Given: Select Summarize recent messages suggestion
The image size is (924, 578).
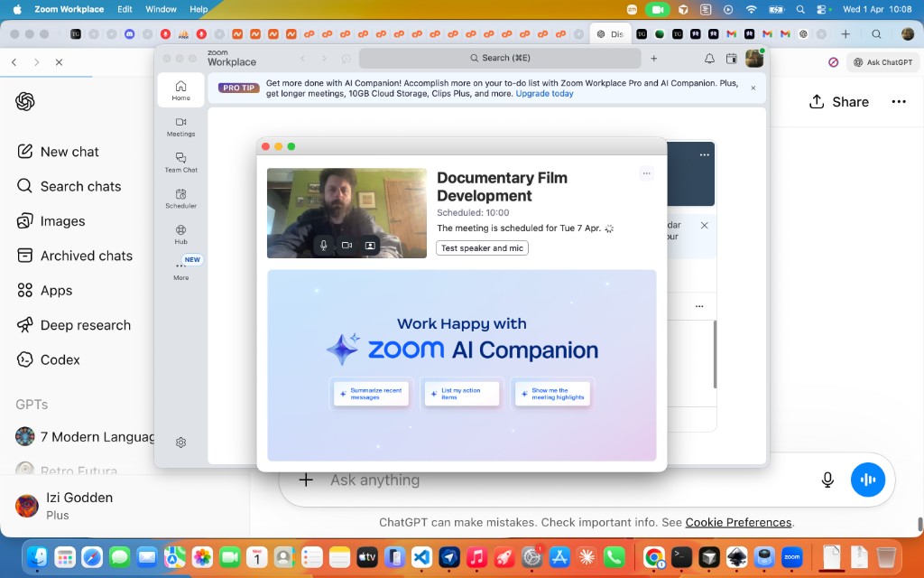Looking at the screenshot, I should (372, 394).
